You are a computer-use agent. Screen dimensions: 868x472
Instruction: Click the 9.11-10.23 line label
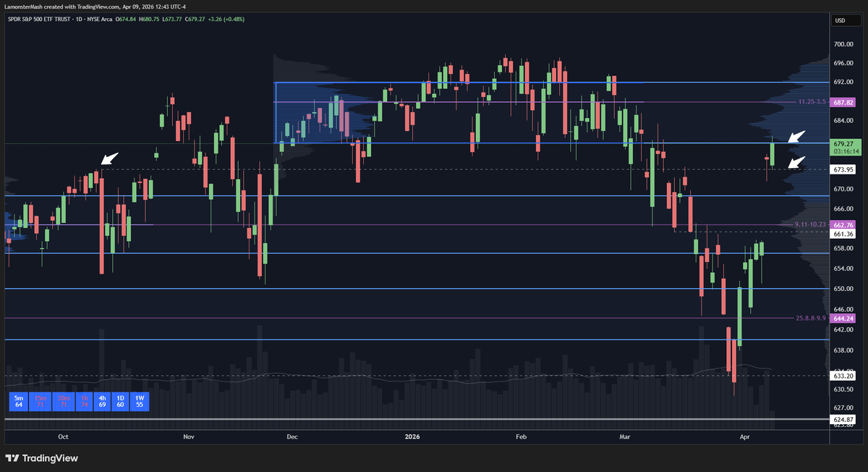tap(811, 225)
